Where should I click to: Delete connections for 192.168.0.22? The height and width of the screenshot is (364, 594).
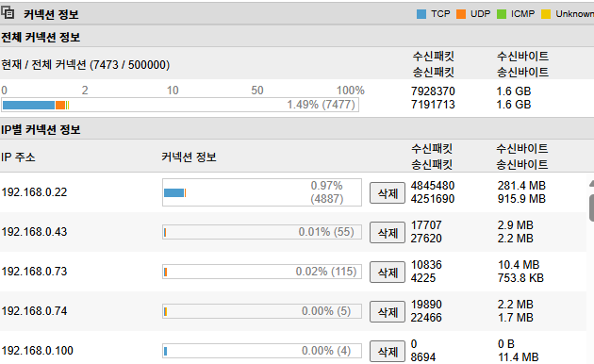pos(388,192)
